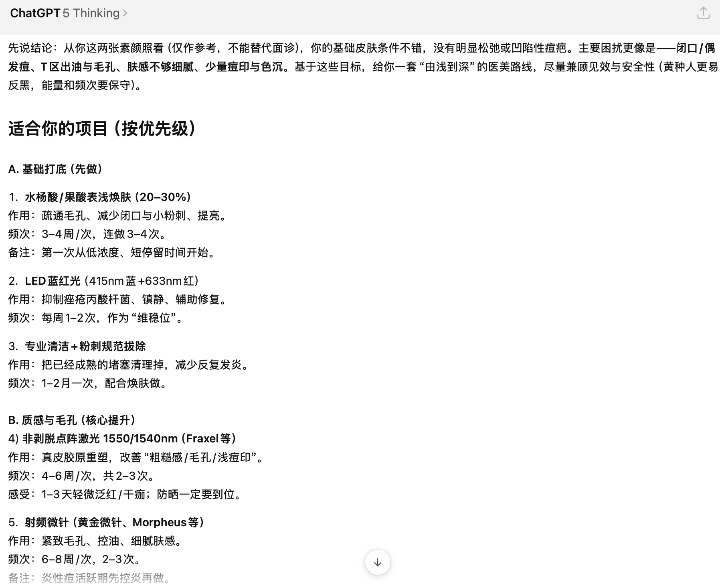This screenshot has height=588, width=720.
Task: Click the line 频次：3–4周/次，连做3–4次。
Action: (88, 234)
